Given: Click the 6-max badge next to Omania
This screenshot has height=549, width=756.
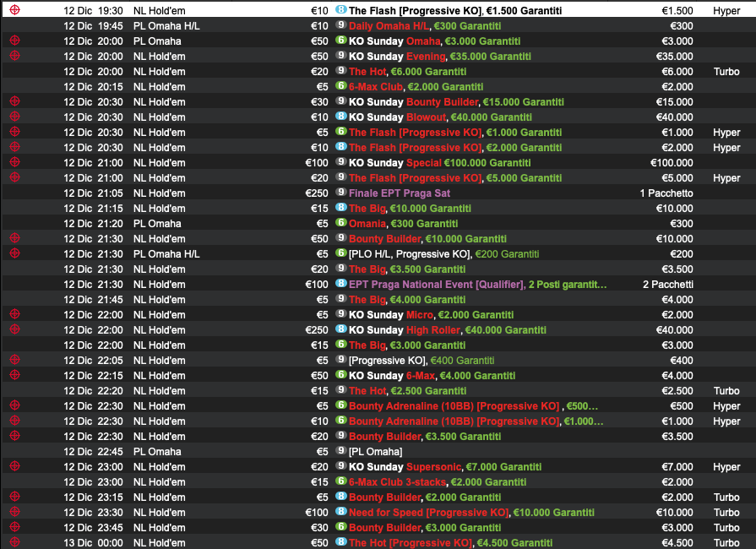Looking at the screenshot, I should [x=340, y=223].
